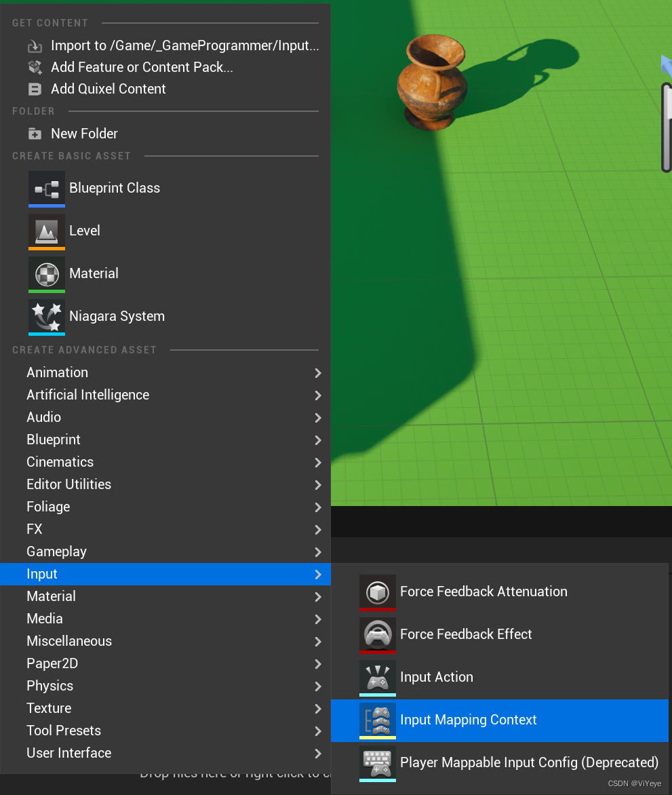
Task: Click the Niagara System stars icon
Action: tap(47, 317)
